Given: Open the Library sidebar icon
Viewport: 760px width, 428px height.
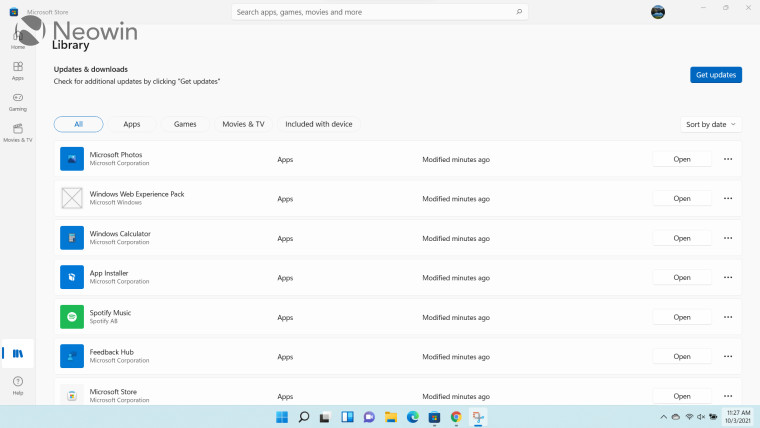Looking at the screenshot, I should point(18,353).
